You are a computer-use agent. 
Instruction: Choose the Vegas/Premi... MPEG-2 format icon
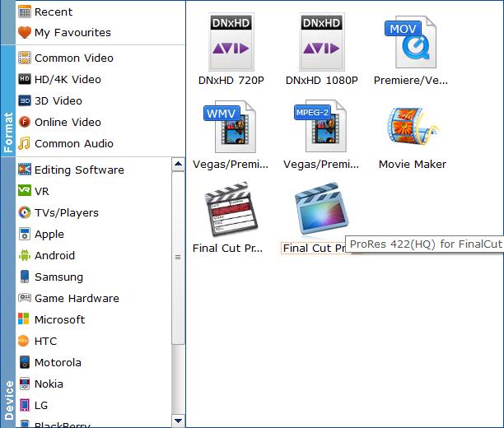pos(321,126)
